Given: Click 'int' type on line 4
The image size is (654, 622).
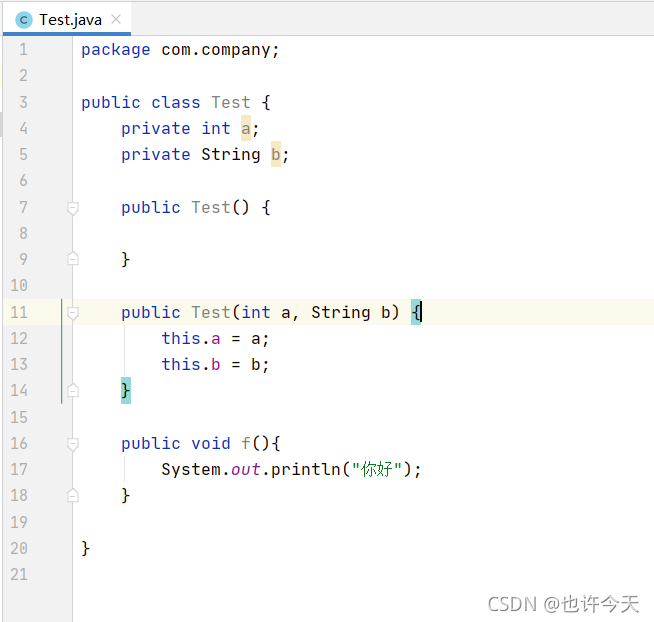Looking at the screenshot, I should tap(216, 128).
